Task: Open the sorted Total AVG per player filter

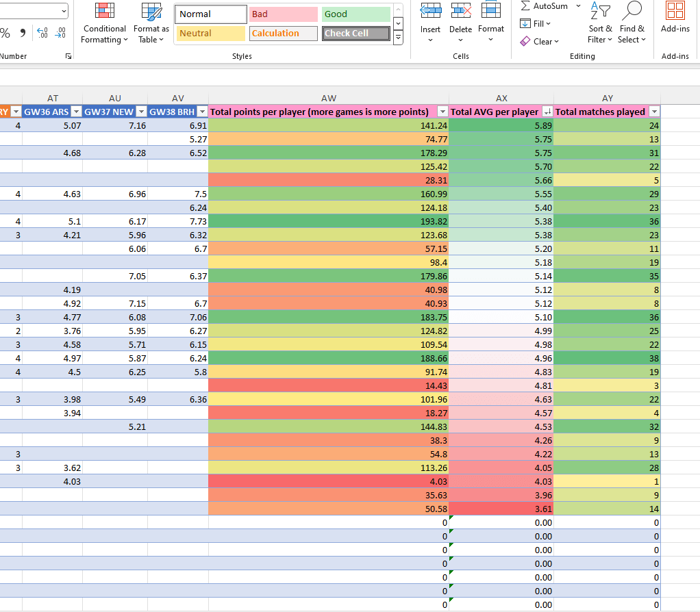Action: click(x=547, y=112)
